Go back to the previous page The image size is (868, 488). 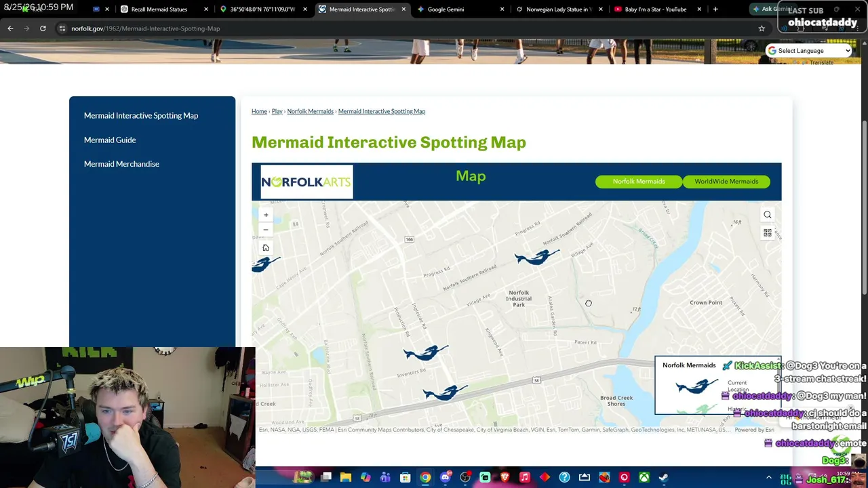tap(10, 28)
